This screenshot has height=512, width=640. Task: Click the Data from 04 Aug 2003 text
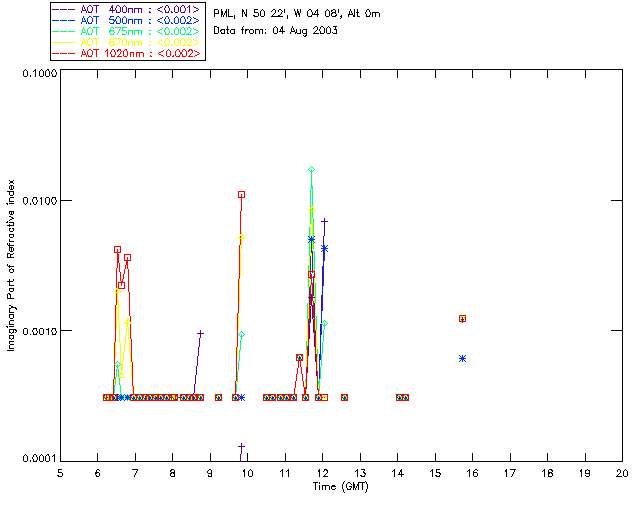[276, 30]
